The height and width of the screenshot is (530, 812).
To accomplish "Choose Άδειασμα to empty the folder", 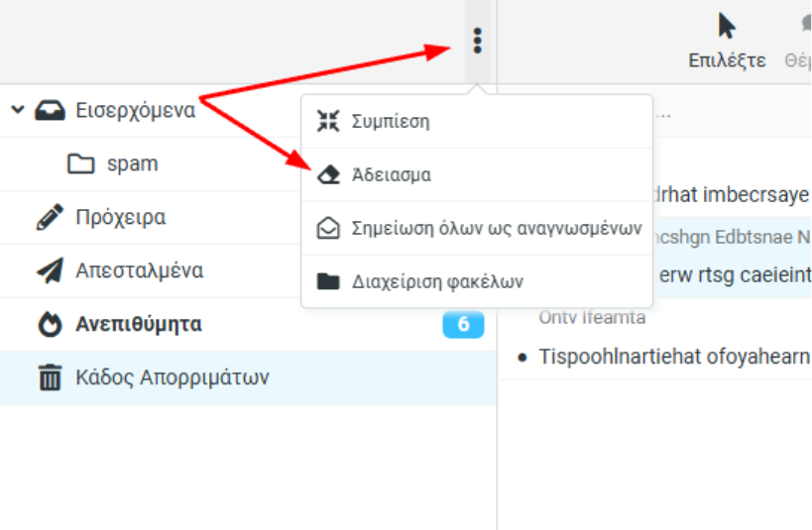I will click(x=392, y=175).
